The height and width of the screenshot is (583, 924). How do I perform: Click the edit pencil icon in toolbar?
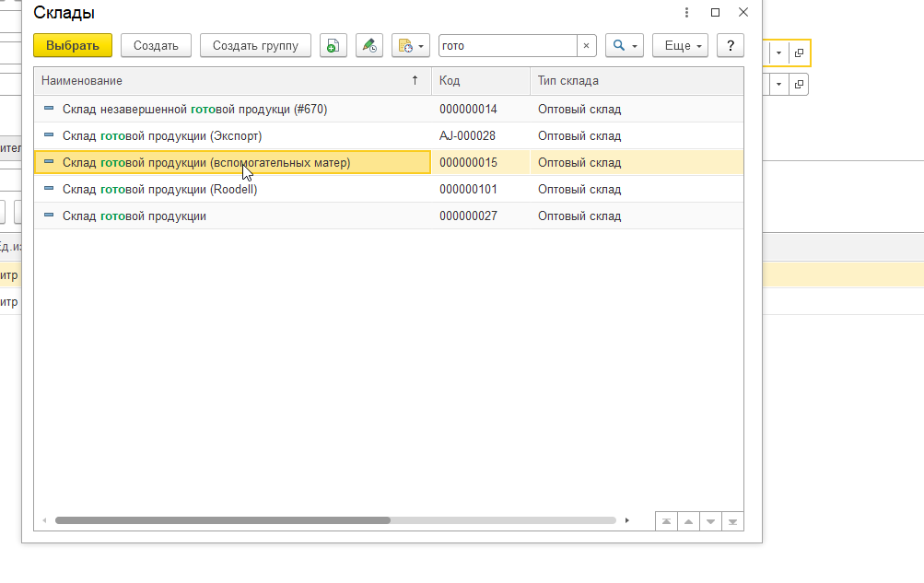click(x=369, y=45)
